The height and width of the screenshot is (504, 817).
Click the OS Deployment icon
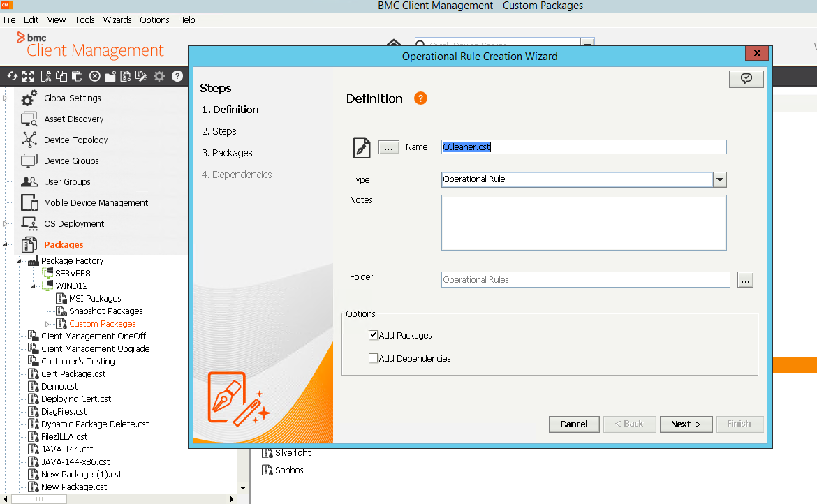tap(29, 223)
